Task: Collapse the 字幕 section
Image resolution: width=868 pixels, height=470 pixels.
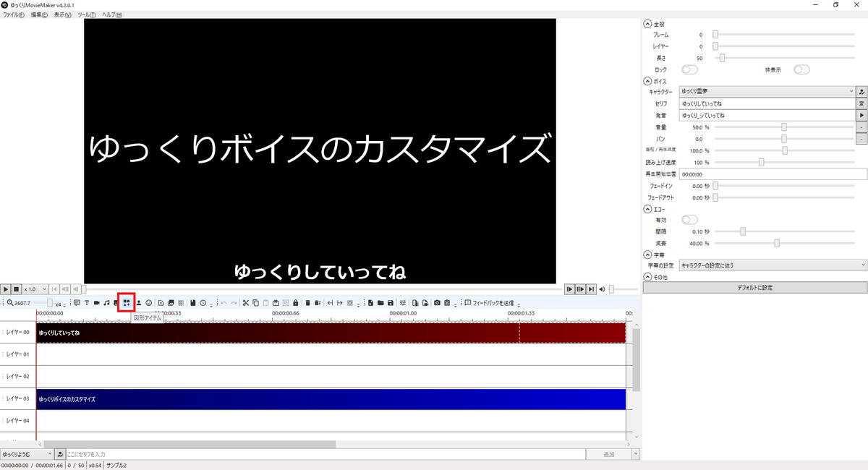Action: [647, 255]
